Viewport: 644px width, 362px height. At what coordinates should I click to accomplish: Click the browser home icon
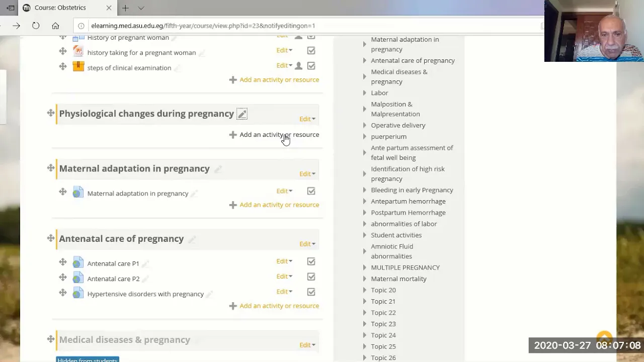[55, 26]
